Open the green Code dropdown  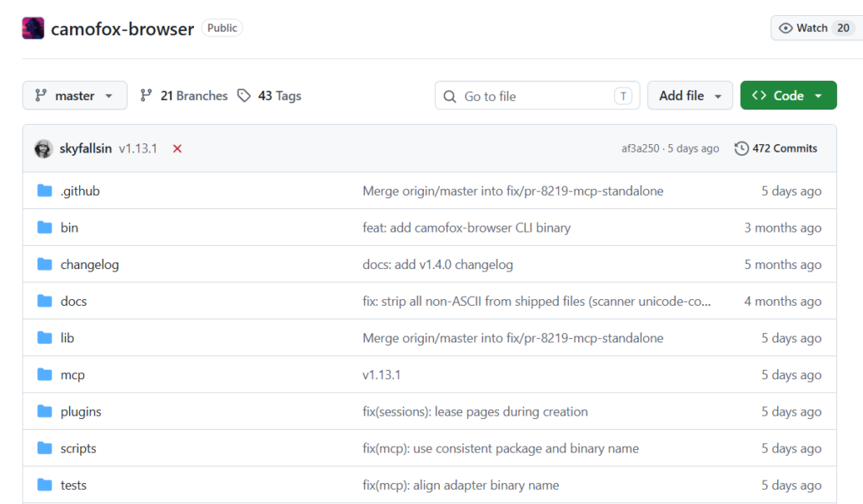pyautogui.click(x=788, y=96)
